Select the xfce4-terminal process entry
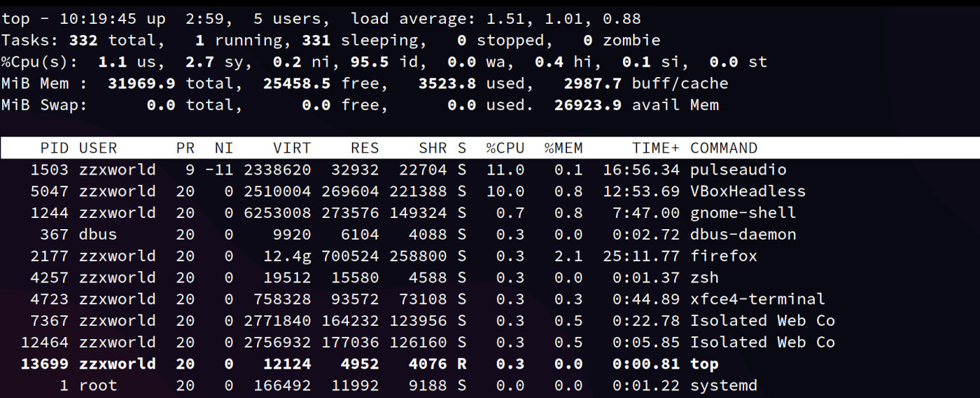Image resolution: width=980 pixels, height=398 pixels. click(x=757, y=299)
